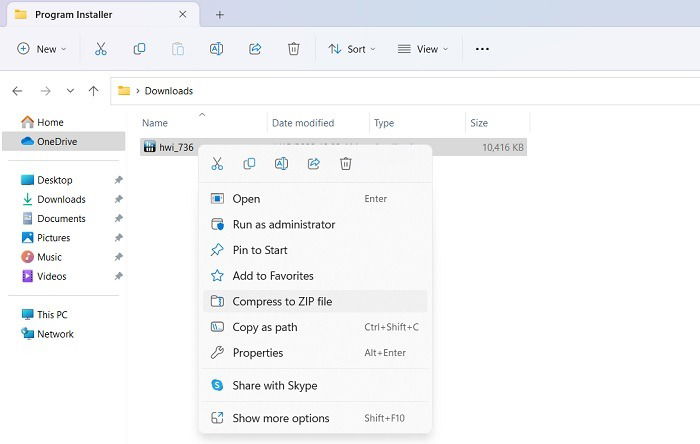Expand the Sort options dropdown
Image resolution: width=700 pixels, height=444 pixels.
pos(352,49)
